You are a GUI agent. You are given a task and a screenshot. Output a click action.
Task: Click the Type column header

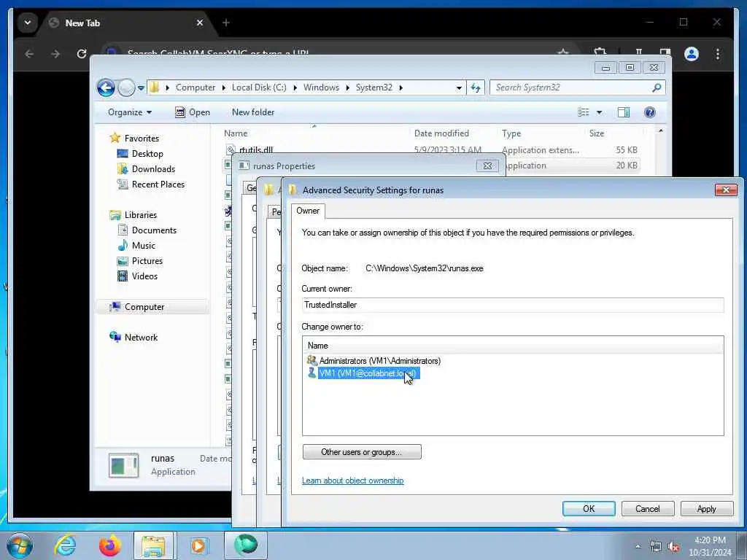coord(511,133)
